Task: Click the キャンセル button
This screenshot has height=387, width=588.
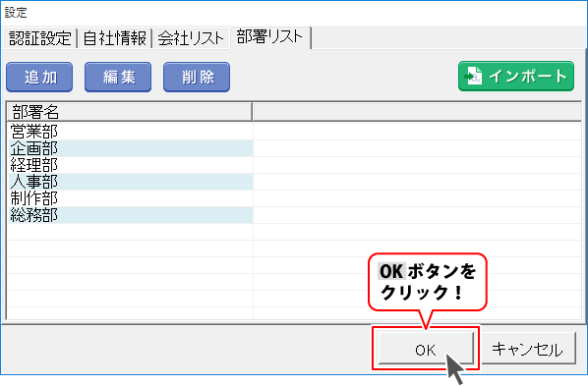Action: (x=528, y=349)
